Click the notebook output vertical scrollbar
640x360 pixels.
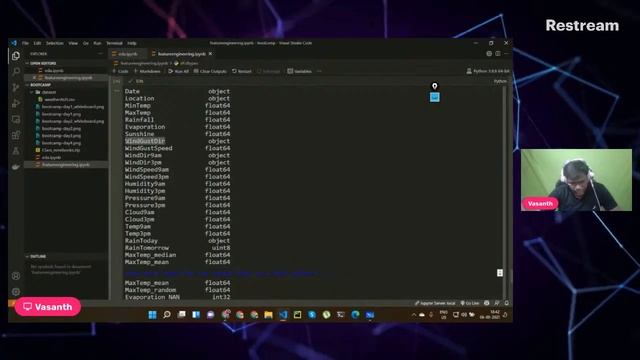pyautogui.click(x=505, y=192)
